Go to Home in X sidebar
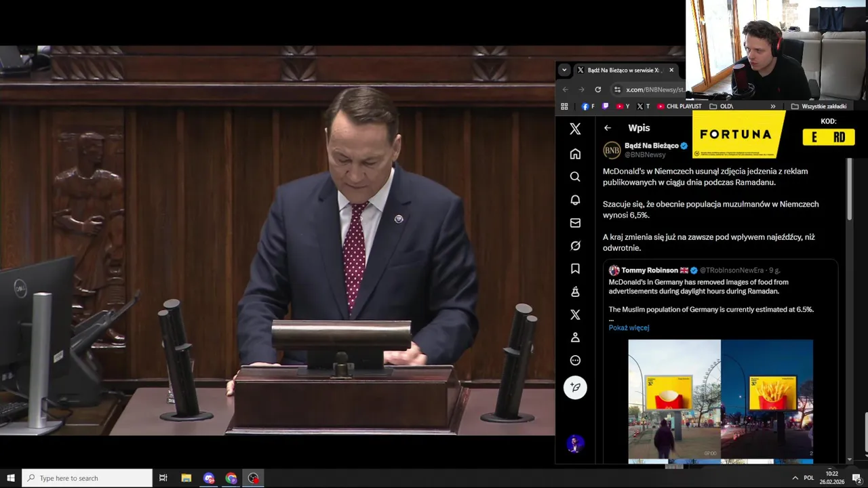Screen dimensions: 868x488 point(575,154)
